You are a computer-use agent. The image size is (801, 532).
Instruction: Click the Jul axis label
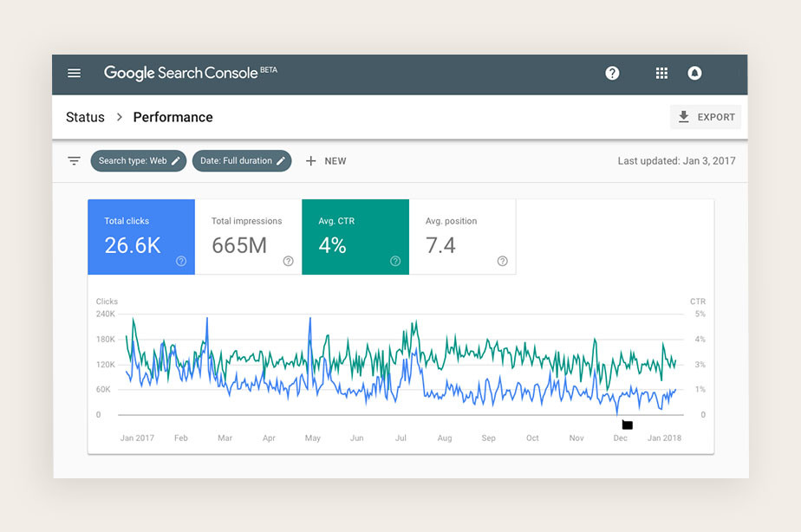coord(400,438)
